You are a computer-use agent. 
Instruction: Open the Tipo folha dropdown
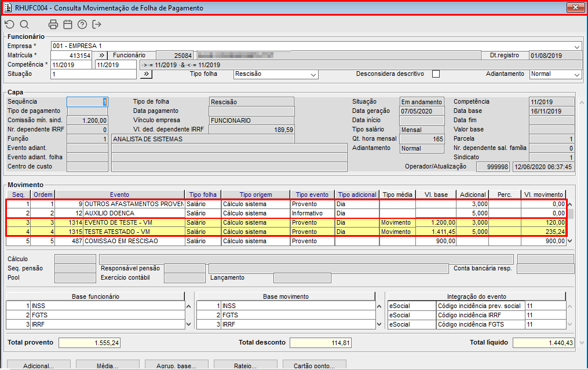tap(313, 75)
